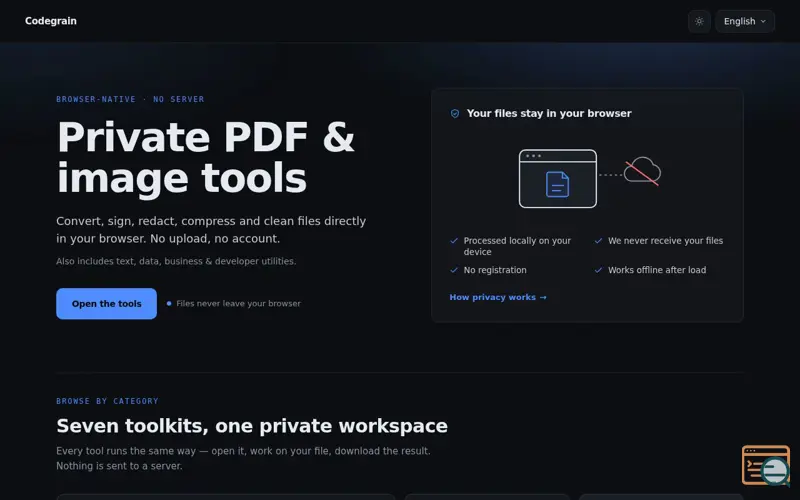Click the checkmark beside No registration
Screen dimensions: 800x500
coord(454,270)
